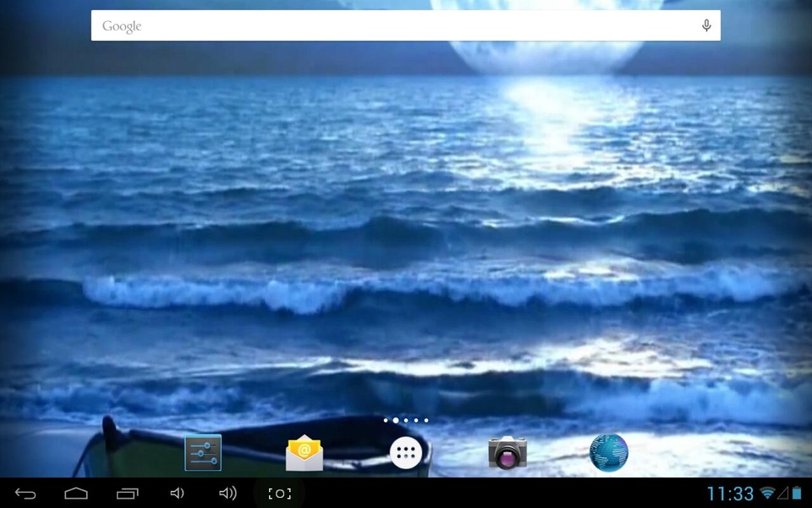The image size is (812, 508).
Task: Go back using the back arrow
Action: (25, 494)
